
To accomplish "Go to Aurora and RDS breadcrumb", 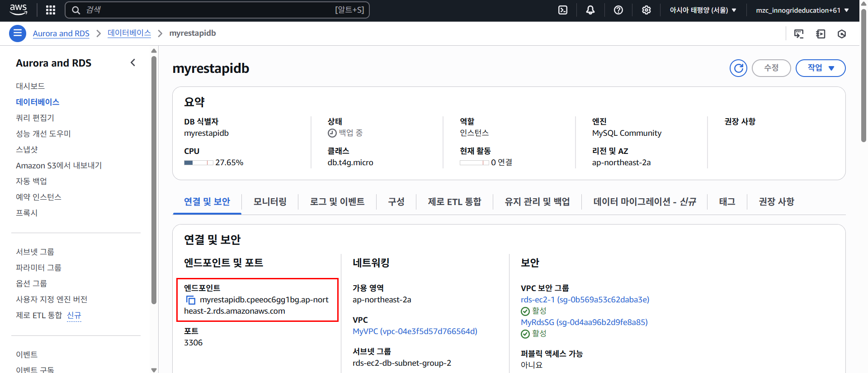I will (61, 33).
